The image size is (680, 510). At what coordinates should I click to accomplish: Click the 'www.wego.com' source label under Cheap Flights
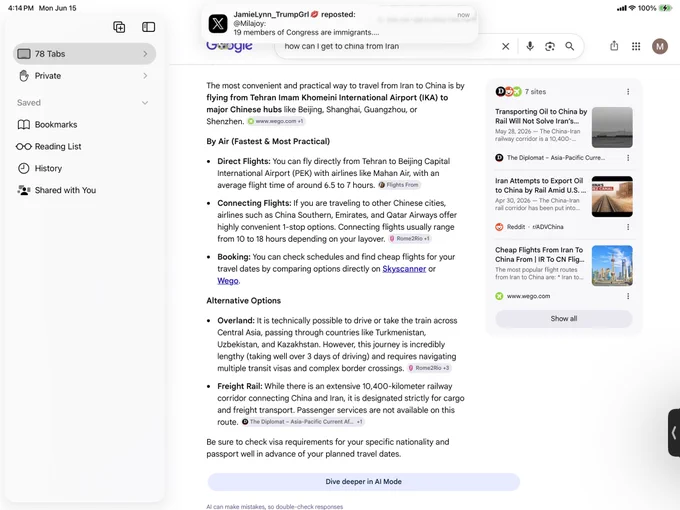point(528,296)
